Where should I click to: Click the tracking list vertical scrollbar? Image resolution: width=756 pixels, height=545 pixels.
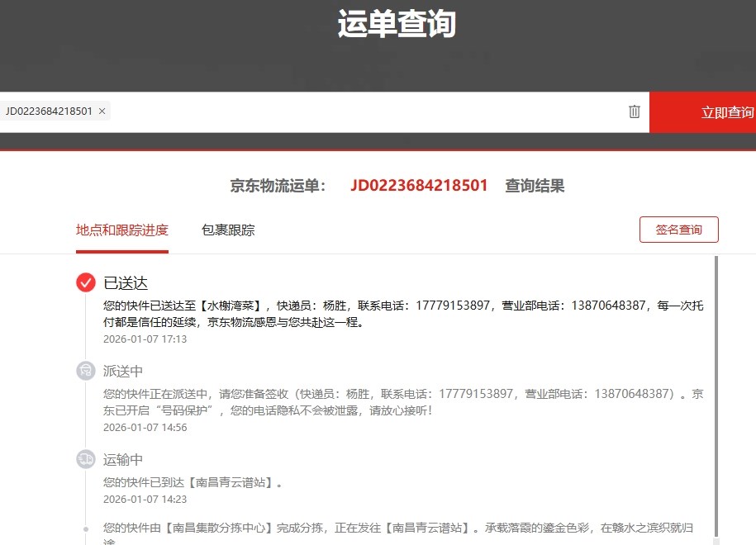coord(716,396)
